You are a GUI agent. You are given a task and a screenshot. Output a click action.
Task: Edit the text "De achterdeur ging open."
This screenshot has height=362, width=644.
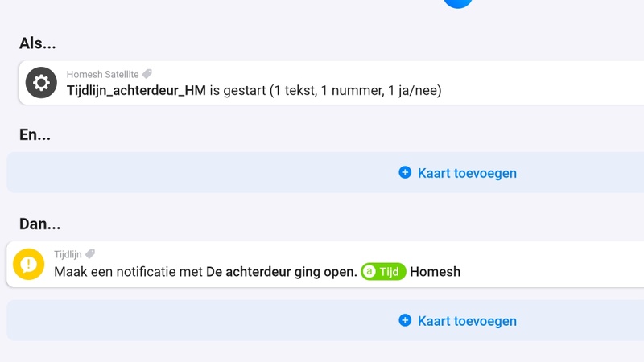tap(281, 272)
